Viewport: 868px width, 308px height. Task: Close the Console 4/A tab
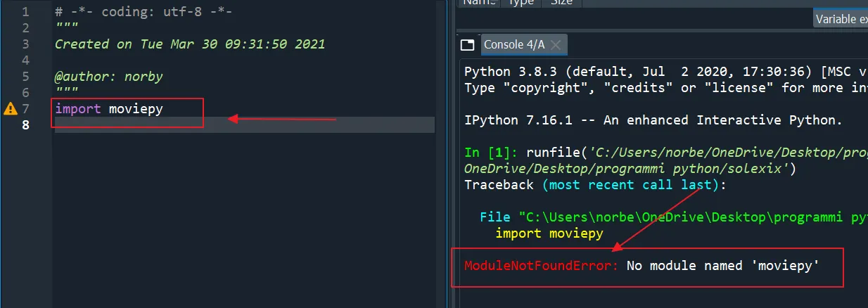point(556,45)
